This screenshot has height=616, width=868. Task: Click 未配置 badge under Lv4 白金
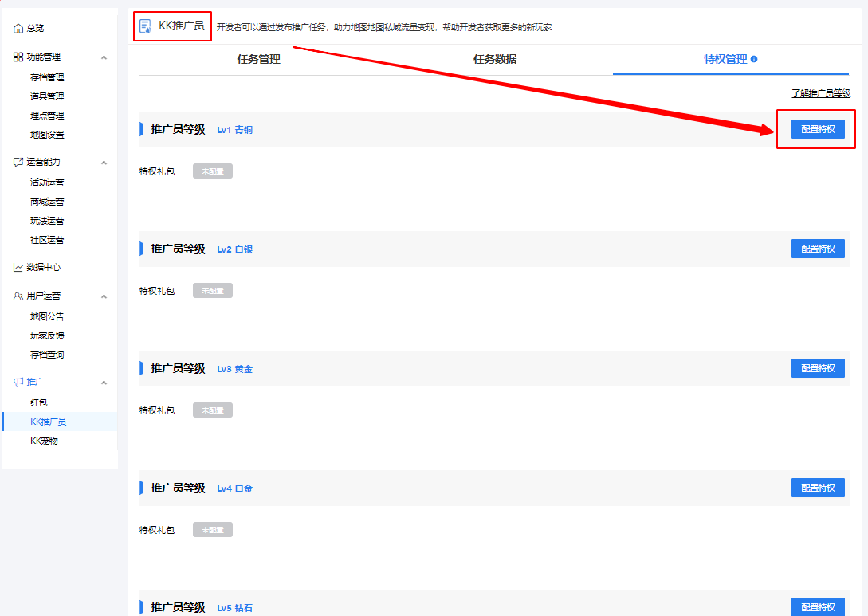(x=213, y=530)
